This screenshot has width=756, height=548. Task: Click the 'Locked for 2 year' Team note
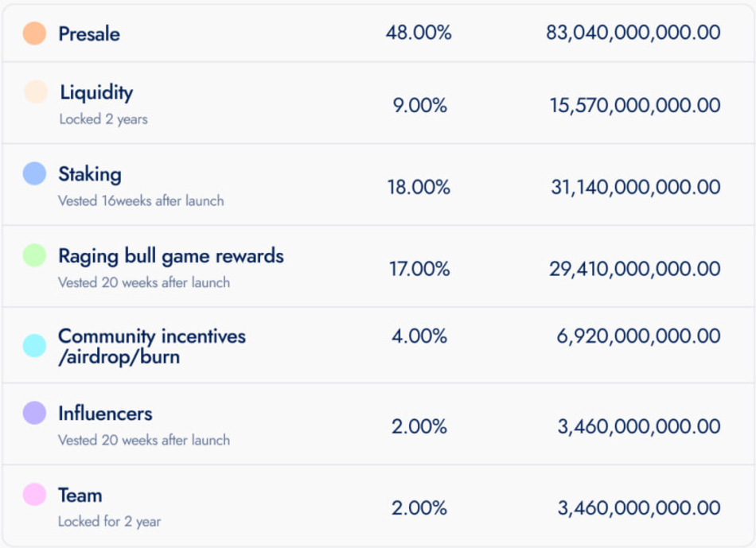pyautogui.click(x=110, y=522)
